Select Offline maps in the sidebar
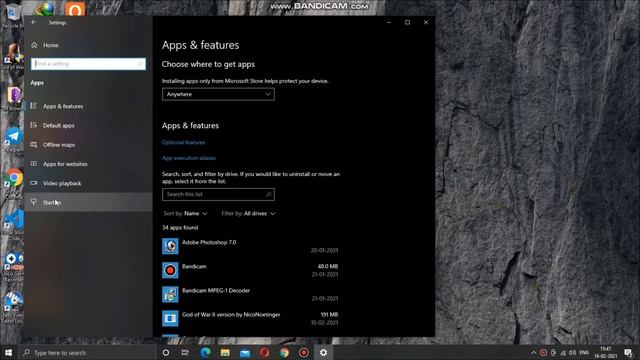Screen dimensions: 640x360 click(x=88, y=144)
